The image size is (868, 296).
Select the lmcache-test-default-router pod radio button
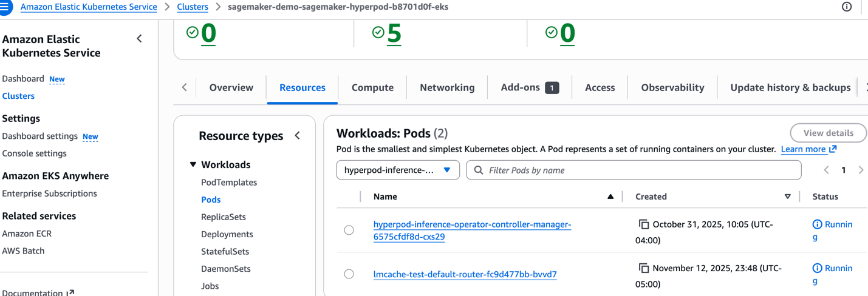349,274
